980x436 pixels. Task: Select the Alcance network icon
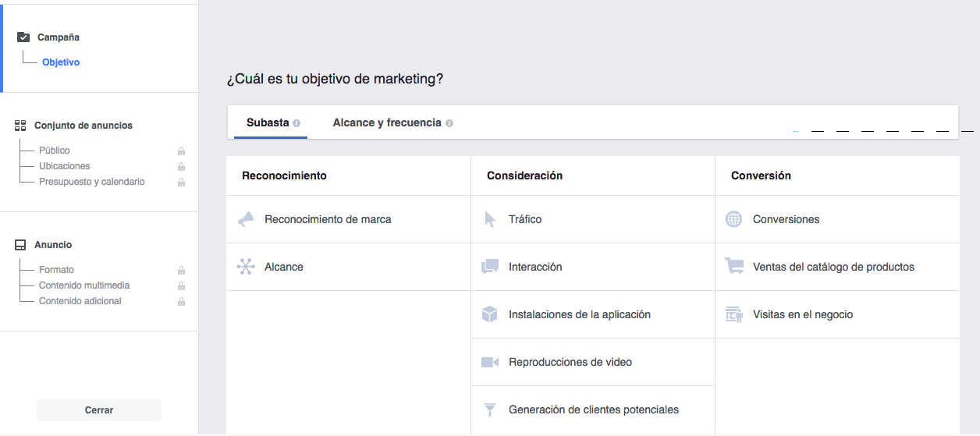[x=246, y=267]
